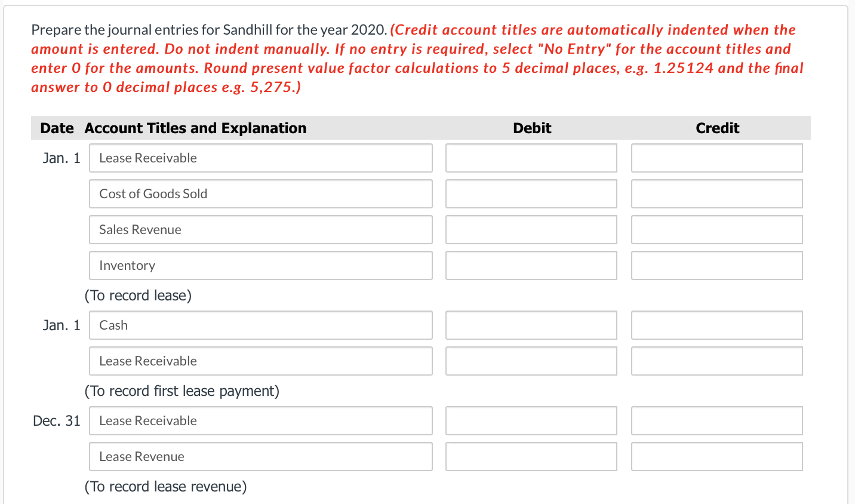Select the Credit amount box for Inventory

point(716,265)
